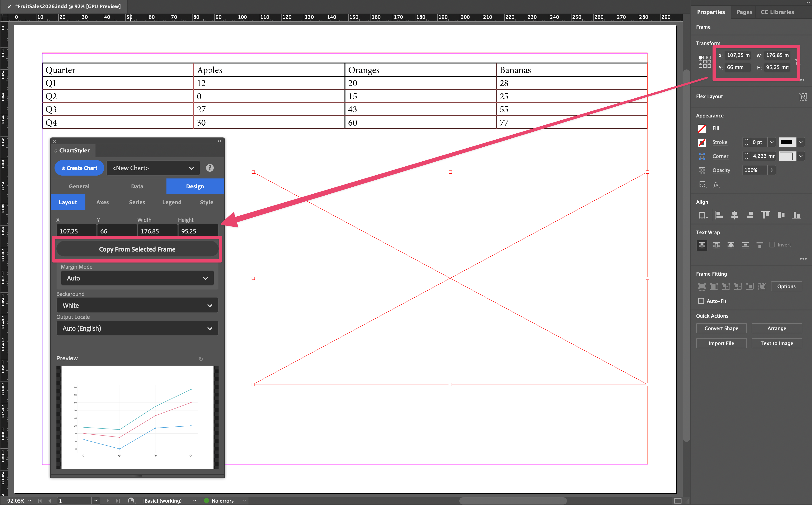Image resolution: width=812 pixels, height=505 pixels.
Task: Open the Data tab in ChartStyler
Action: tap(137, 186)
